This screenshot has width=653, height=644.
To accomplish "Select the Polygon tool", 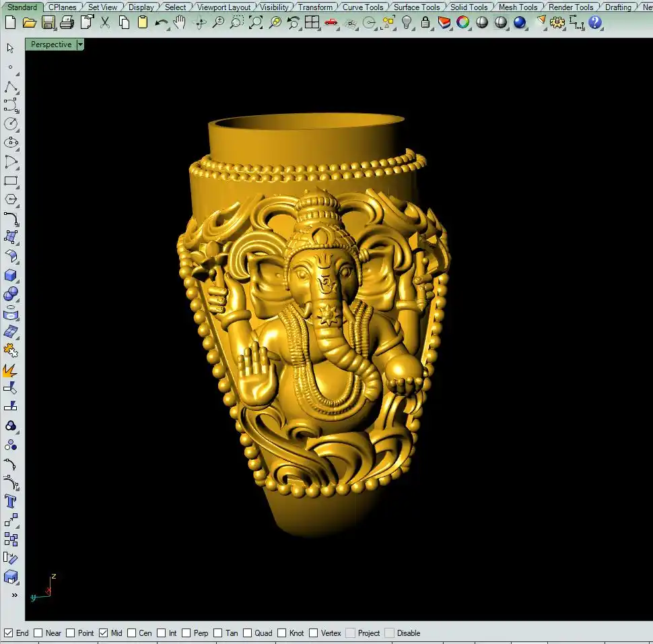I will pyautogui.click(x=11, y=199).
